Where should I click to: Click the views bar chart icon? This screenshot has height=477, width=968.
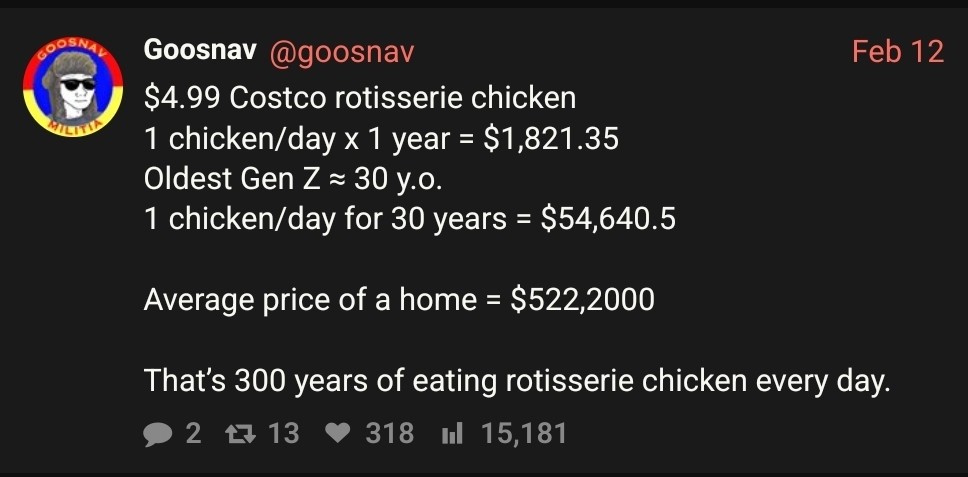pos(452,434)
